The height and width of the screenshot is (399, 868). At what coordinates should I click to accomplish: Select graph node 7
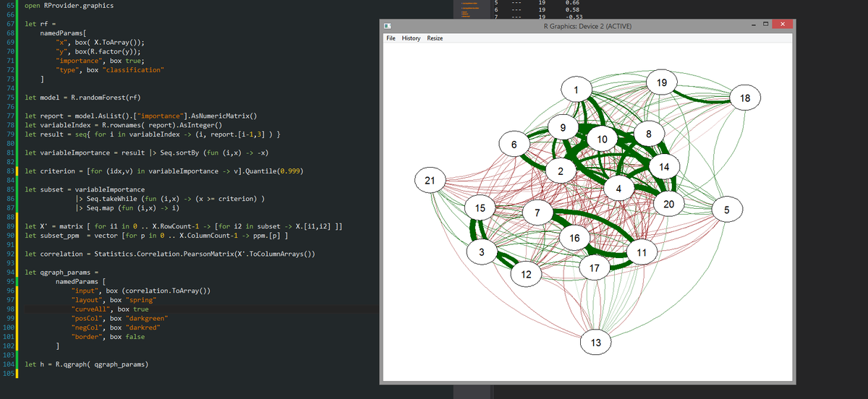(x=537, y=213)
